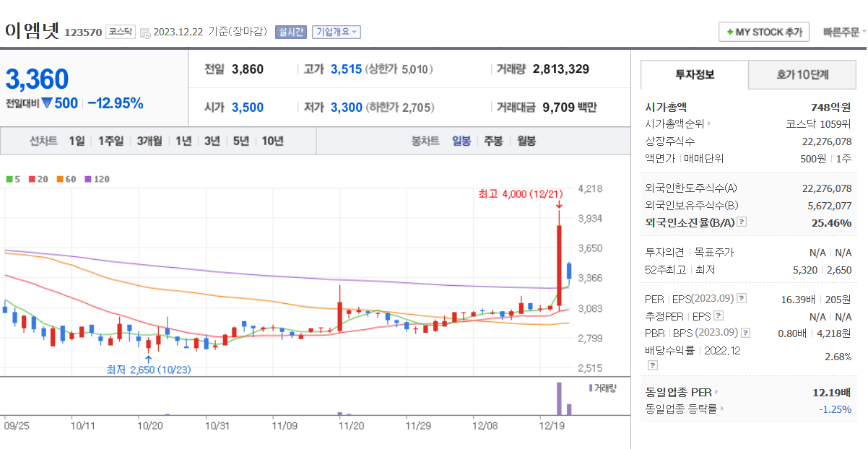This screenshot has width=868, height=449.
Task: Click the foreign ownership ratio 25.46%
Action: coord(832,222)
